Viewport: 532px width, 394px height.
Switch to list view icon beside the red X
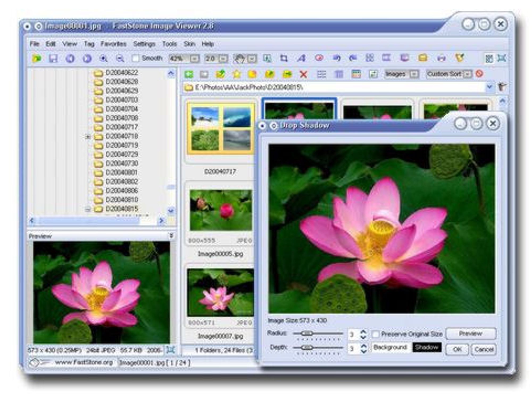coord(321,74)
